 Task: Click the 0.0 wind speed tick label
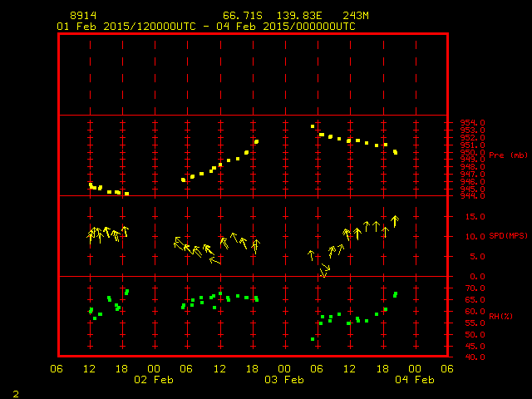tap(477, 277)
